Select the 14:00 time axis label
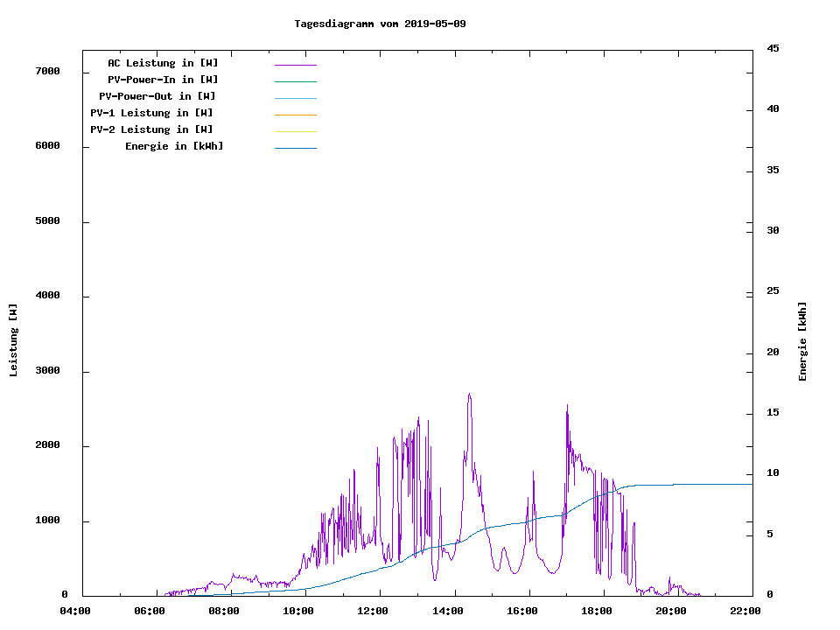Viewport: 840px width, 630px height. [x=450, y=611]
